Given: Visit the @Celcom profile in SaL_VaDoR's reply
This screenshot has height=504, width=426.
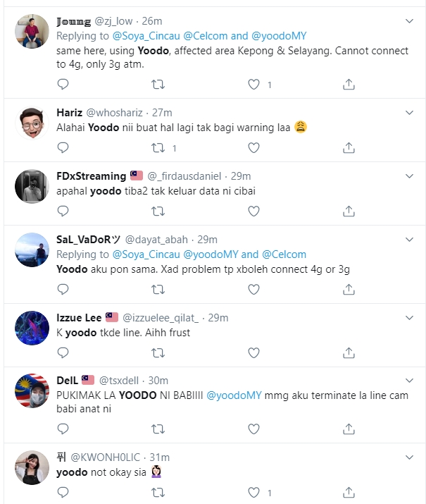Looking at the screenshot, I should pos(284,254).
